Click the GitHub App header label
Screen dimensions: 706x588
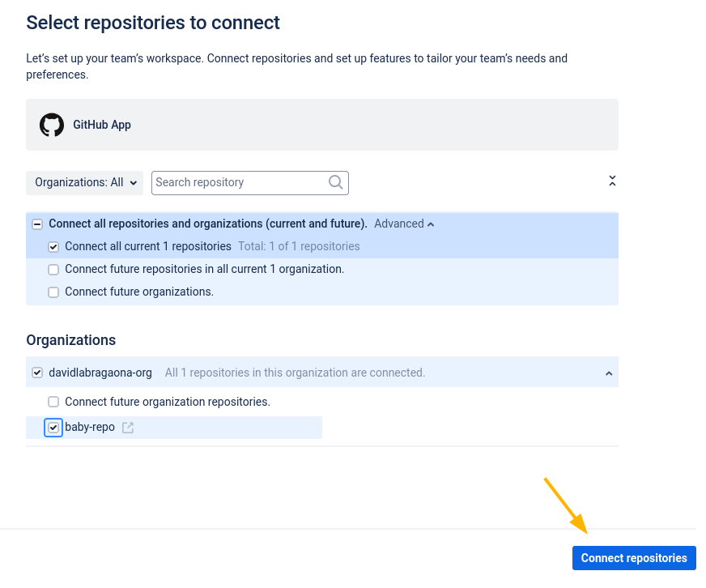click(x=102, y=125)
